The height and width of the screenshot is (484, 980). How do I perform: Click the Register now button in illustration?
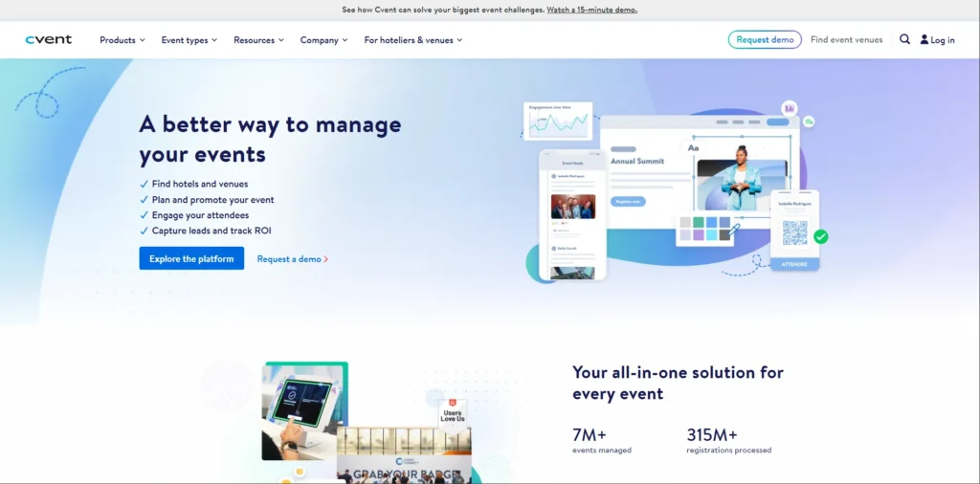[628, 202]
